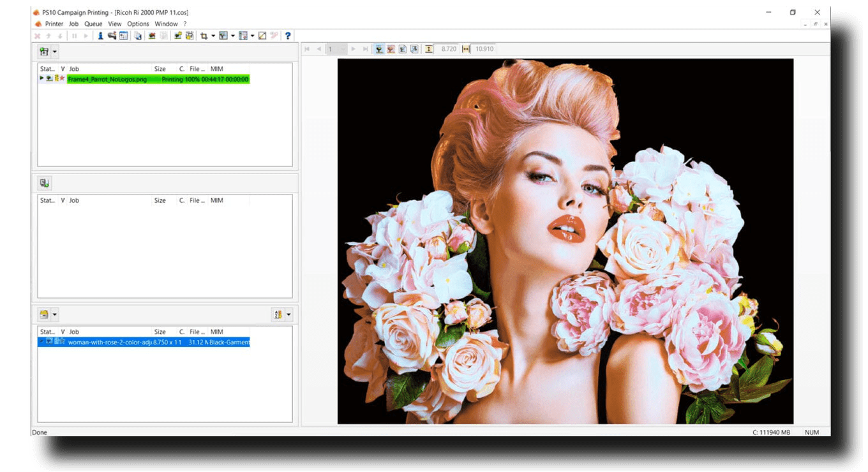Viewport: 868px width, 472px height.
Task: Open the Job menu
Action: (73, 24)
